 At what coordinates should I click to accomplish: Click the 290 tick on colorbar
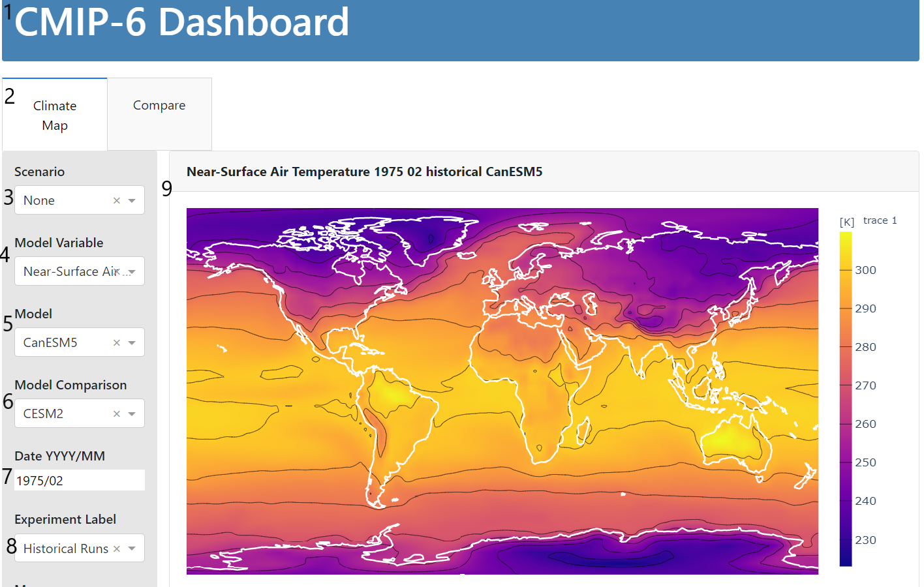[x=866, y=309]
